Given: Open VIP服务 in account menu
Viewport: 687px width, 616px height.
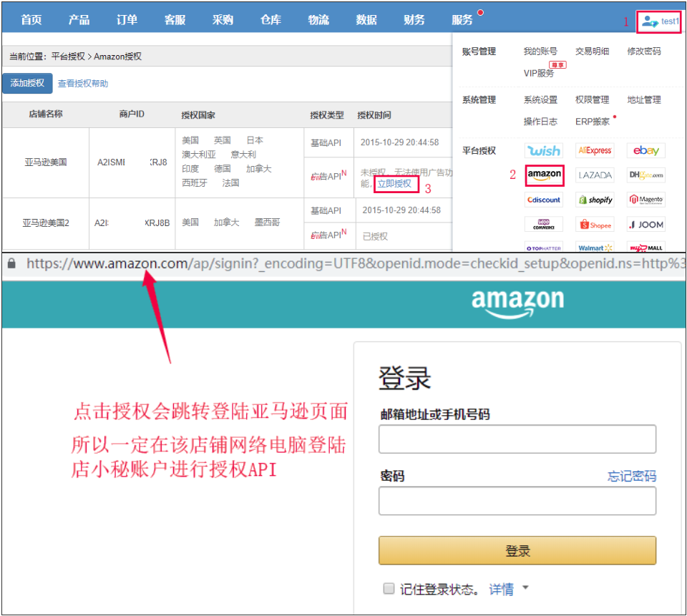Looking at the screenshot, I should (x=539, y=73).
